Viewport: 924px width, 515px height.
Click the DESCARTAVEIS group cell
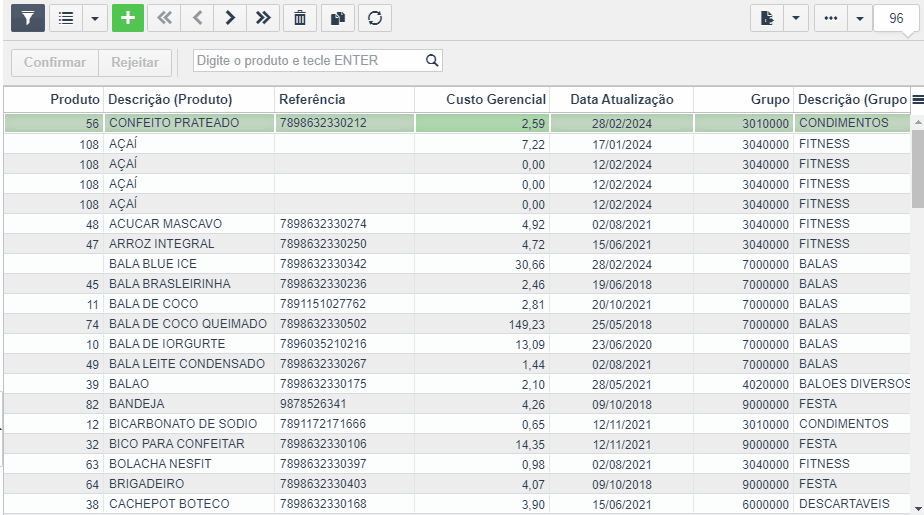click(x=852, y=504)
